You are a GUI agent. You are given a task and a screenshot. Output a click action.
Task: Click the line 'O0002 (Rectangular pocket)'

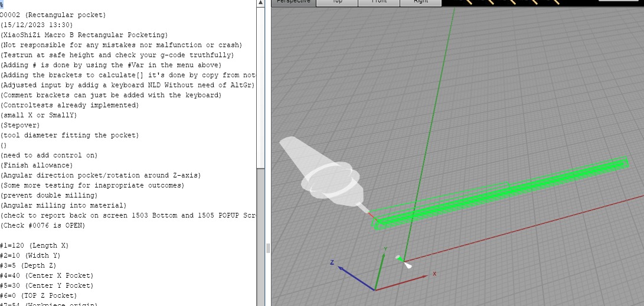pyautogui.click(x=53, y=15)
